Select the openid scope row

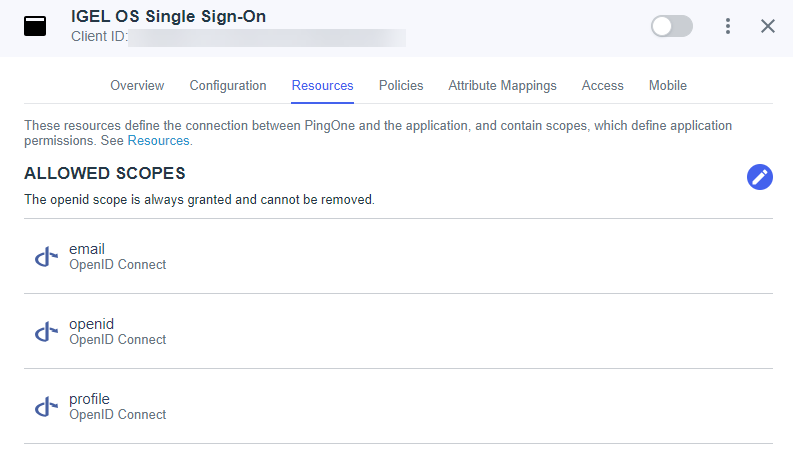tap(397, 332)
